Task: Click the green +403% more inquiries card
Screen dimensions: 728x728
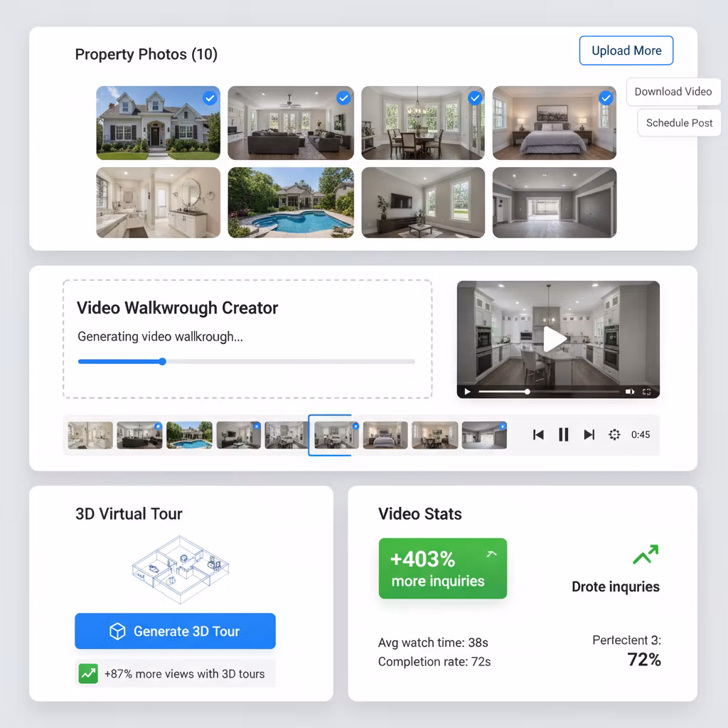Action: 442,569
